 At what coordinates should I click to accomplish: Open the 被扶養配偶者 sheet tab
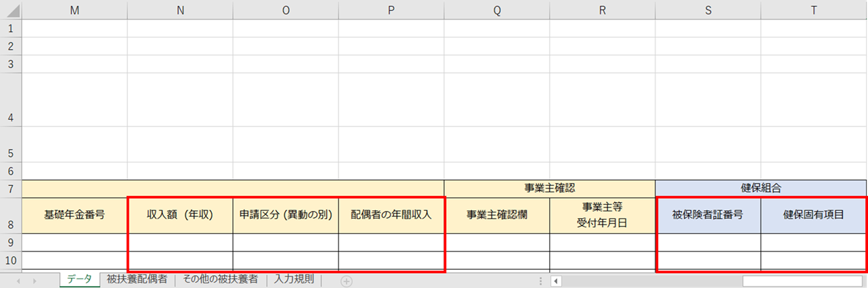tap(137, 279)
